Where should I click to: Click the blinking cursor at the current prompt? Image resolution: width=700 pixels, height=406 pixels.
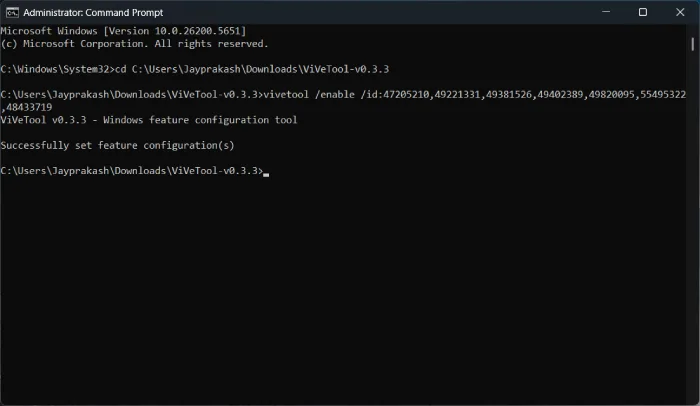(266, 174)
